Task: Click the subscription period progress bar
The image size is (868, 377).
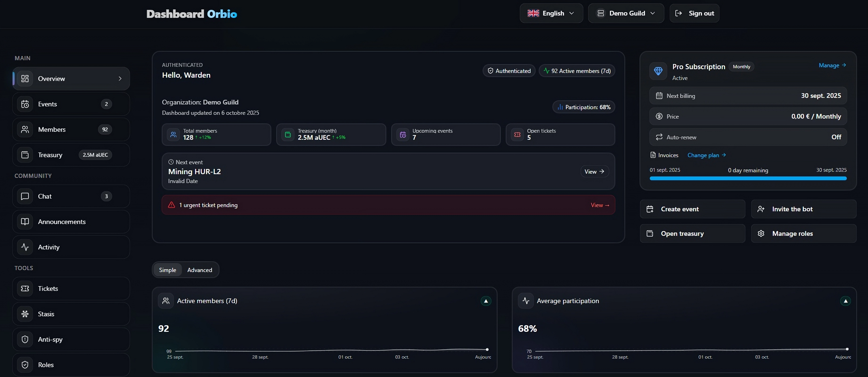Action: (748, 178)
